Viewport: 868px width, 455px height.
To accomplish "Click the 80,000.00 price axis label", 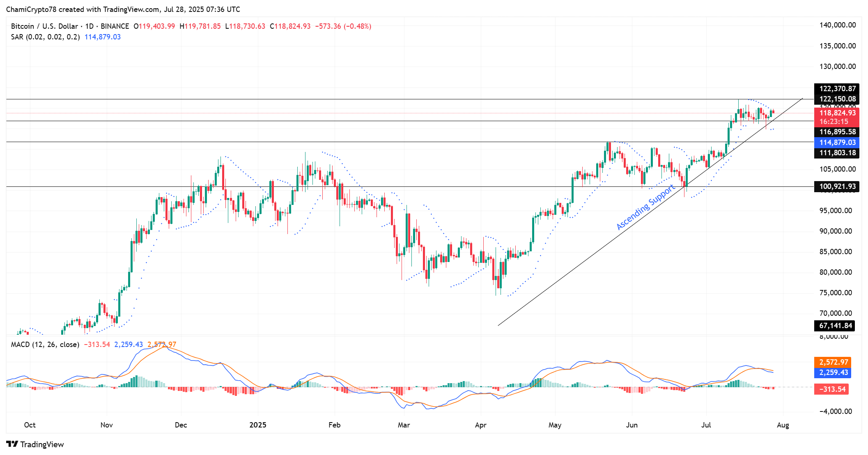I will coord(836,272).
